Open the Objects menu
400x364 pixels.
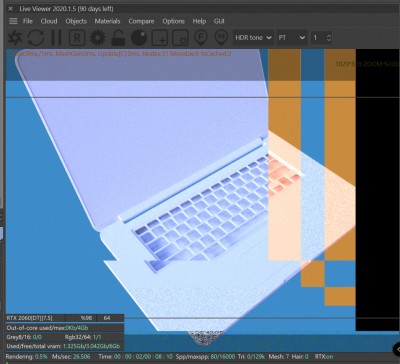pyautogui.click(x=76, y=21)
